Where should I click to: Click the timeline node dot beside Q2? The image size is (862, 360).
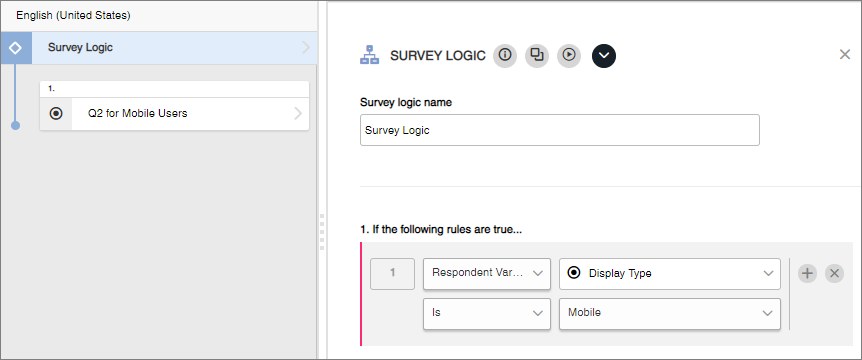(15, 125)
